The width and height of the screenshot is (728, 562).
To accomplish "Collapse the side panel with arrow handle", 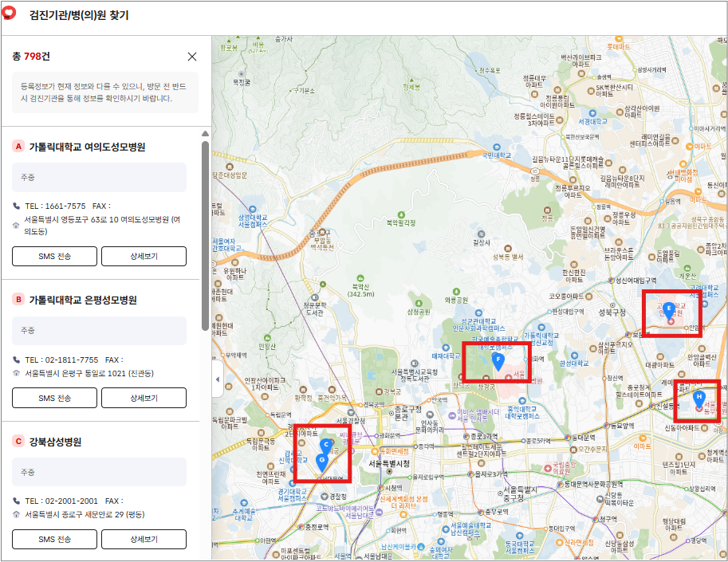I will coord(218,380).
